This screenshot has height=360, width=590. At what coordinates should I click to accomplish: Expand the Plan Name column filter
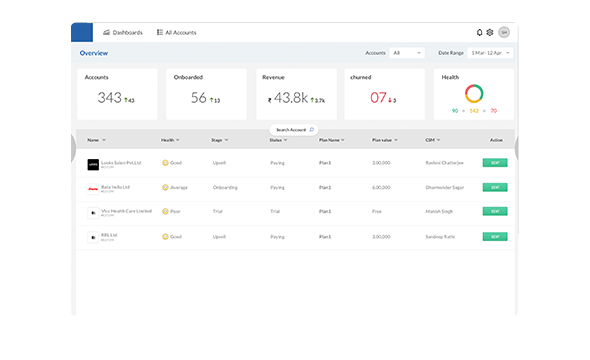coord(342,140)
